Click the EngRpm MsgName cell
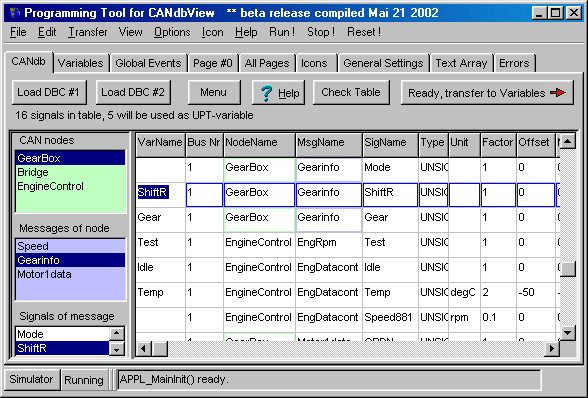The width and height of the screenshot is (588, 398). [x=329, y=245]
